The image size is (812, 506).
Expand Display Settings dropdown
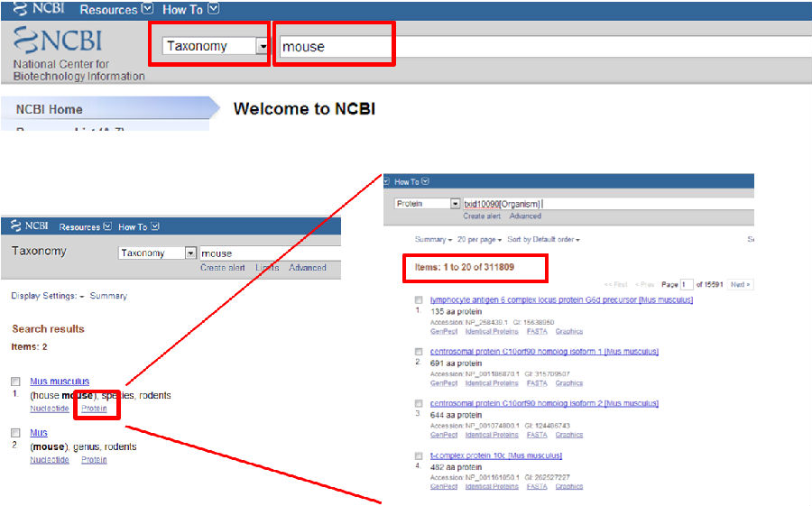click(48, 296)
